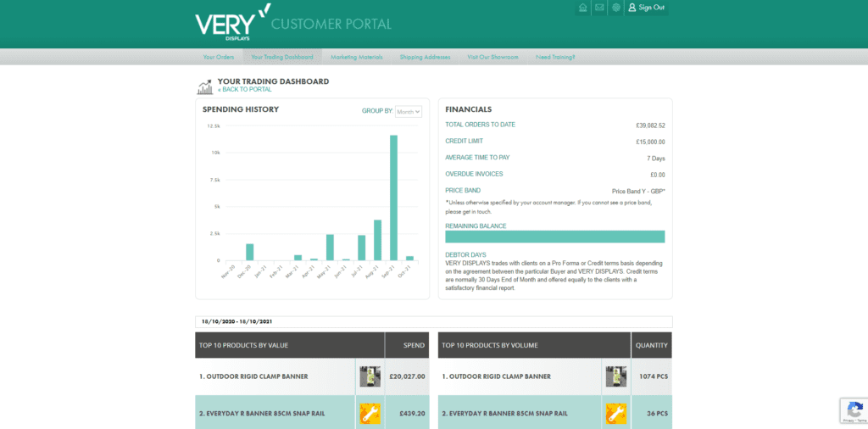
Task: Click Everyday R Banner thumbnail in volume table
Action: [x=616, y=413]
